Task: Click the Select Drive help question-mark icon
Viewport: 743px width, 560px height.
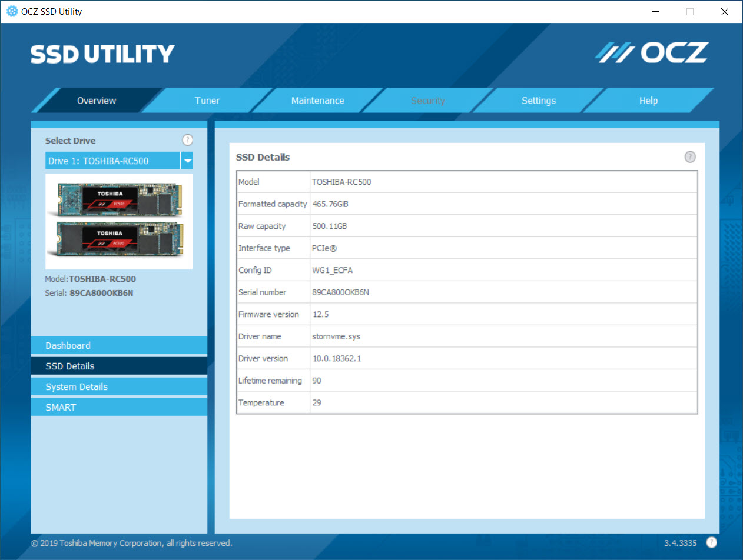Action: (187, 140)
